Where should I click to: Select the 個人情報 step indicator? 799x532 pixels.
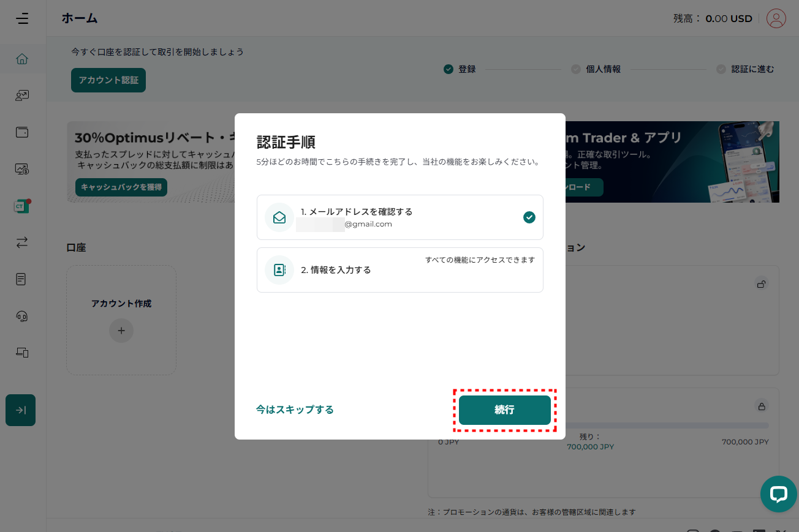point(596,69)
